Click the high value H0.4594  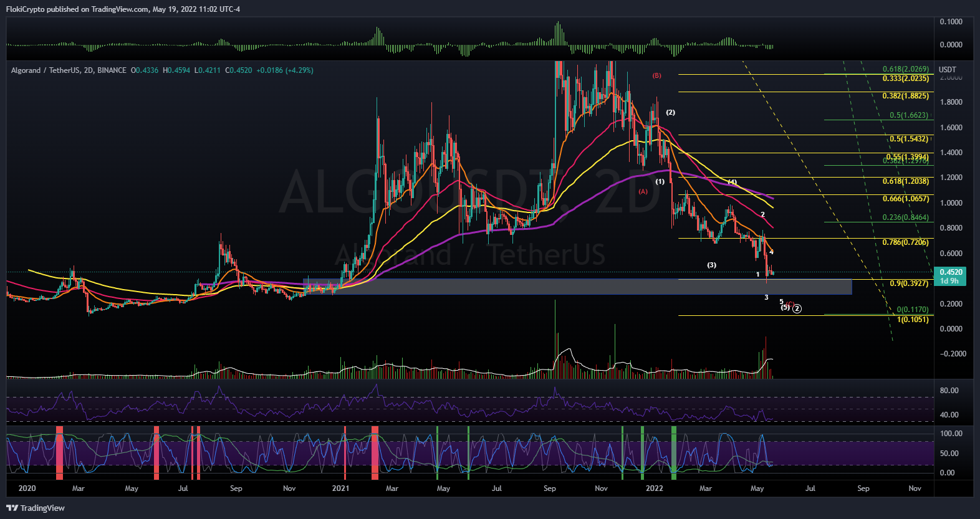[177, 70]
